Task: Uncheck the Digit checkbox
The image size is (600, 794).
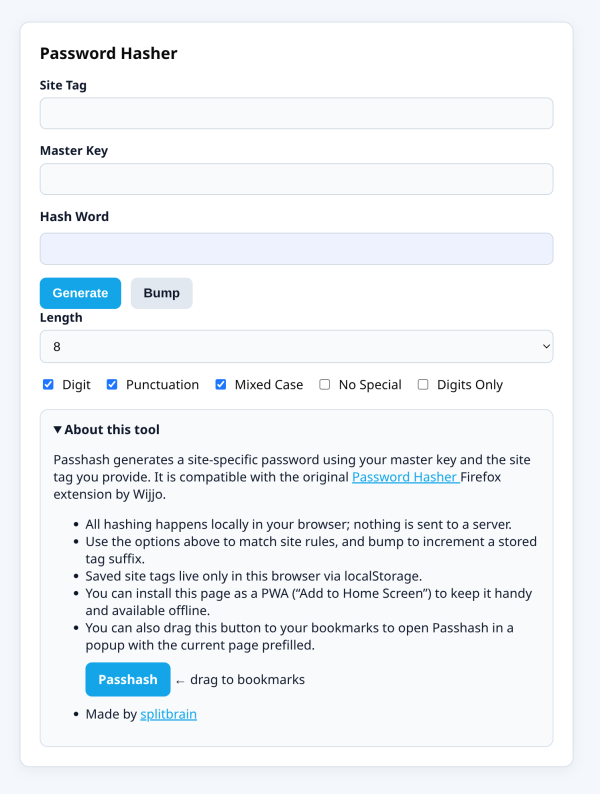Action: (49, 385)
